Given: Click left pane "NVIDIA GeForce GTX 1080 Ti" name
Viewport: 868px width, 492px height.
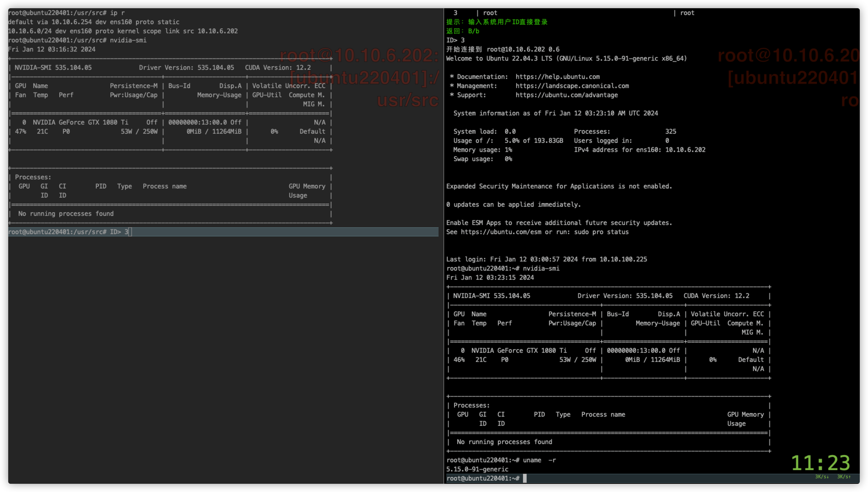Looking at the screenshot, I should pyautogui.click(x=80, y=122).
